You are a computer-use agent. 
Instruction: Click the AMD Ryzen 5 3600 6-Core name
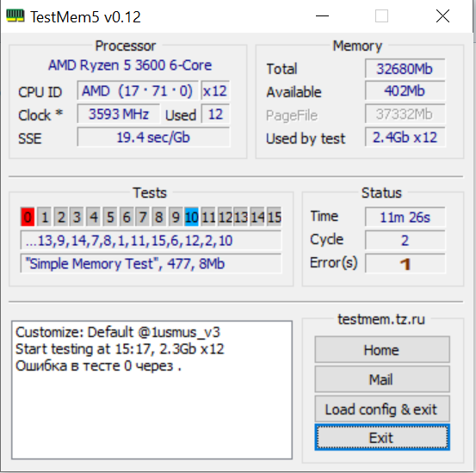(130, 65)
